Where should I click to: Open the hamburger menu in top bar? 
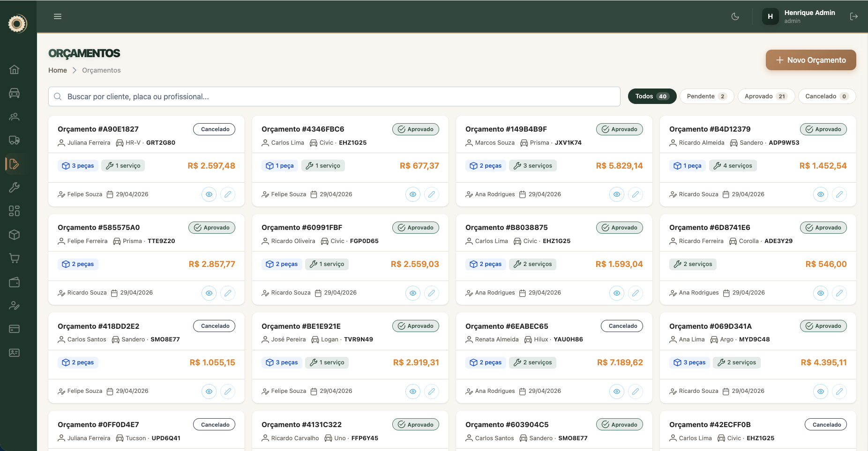[x=58, y=16]
